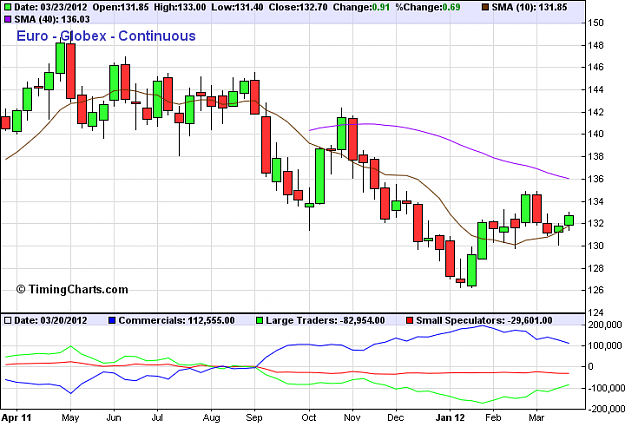Click the 148 price axis label
The height and width of the screenshot is (440, 625).
click(596, 45)
